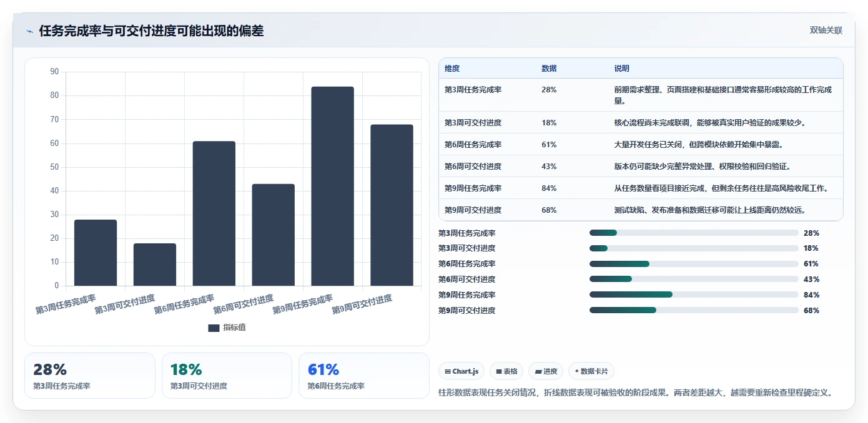Click the lightning icon beside the title
This screenshot has width=868, height=423.
[x=30, y=31]
